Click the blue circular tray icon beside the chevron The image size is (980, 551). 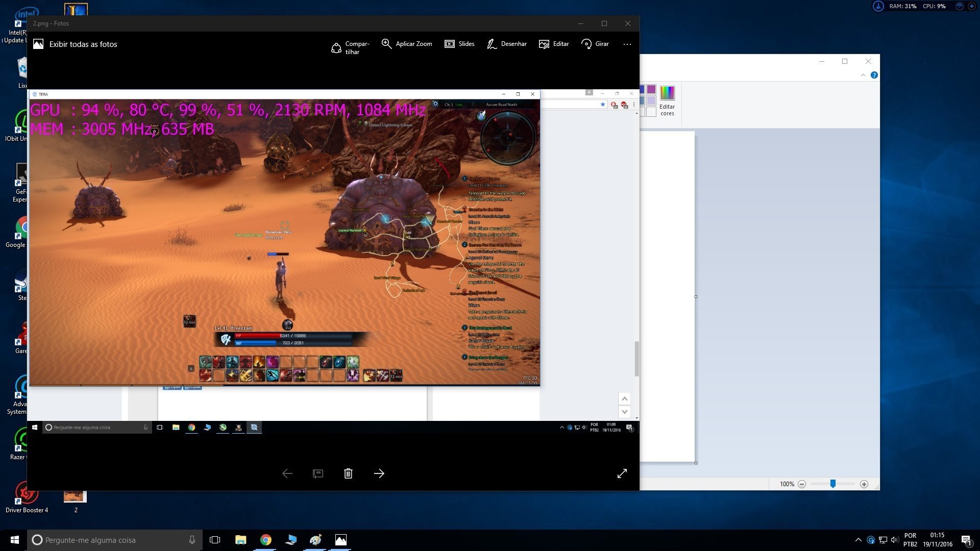tap(871, 540)
